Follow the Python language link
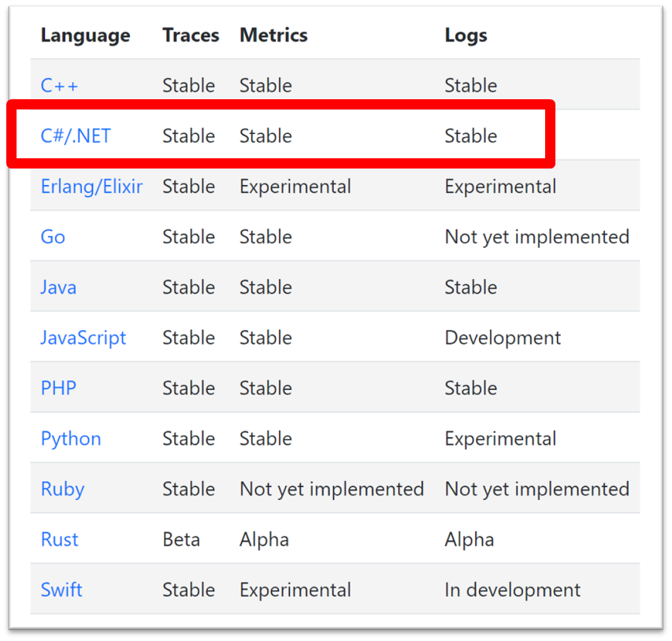 [71, 439]
